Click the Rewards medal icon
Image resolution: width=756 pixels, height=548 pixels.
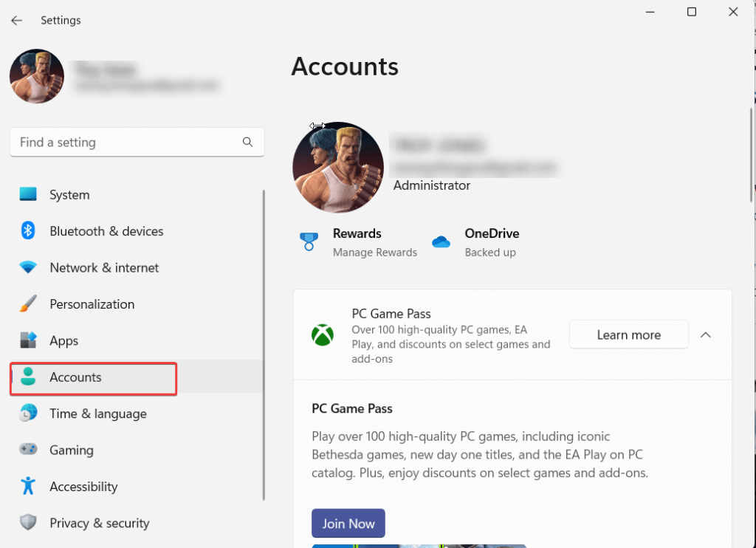(x=309, y=242)
